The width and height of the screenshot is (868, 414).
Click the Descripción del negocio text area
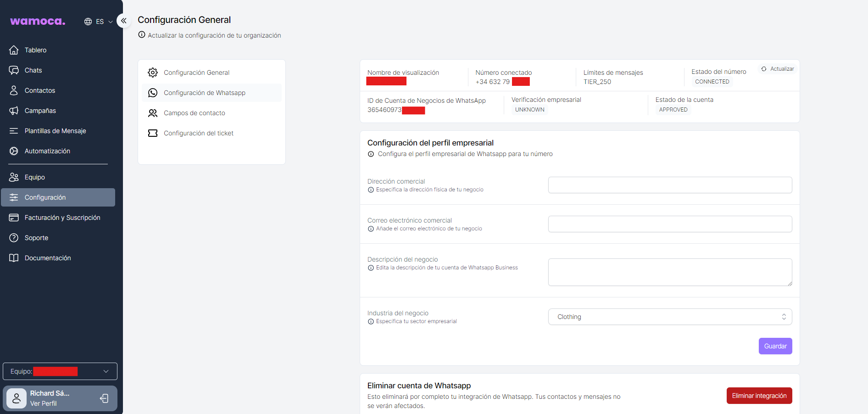670,272
